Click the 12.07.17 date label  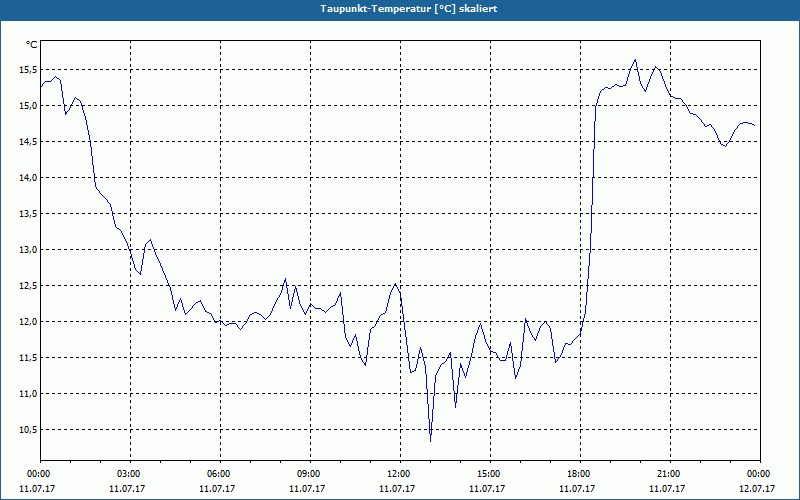(x=757, y=488)
